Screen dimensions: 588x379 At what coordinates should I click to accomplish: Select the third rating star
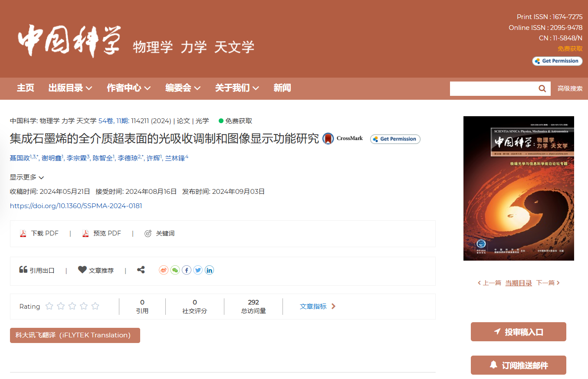72,306
